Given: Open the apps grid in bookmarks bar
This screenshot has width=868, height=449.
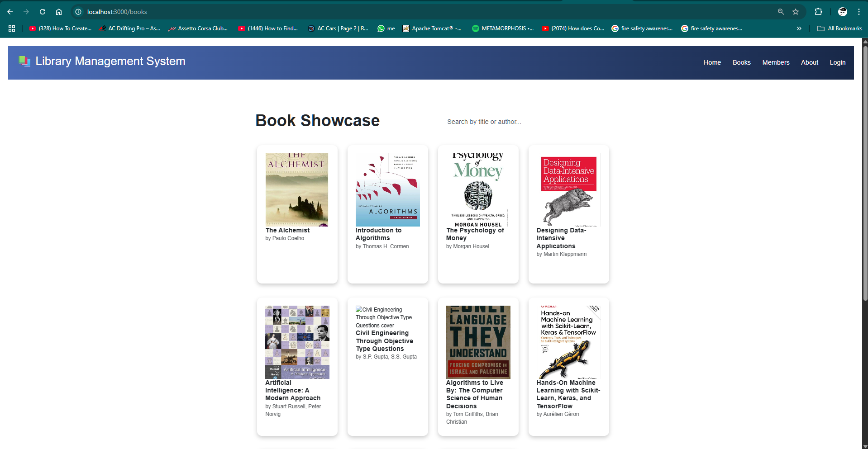Looking at the screenshot, I should point(12,28).
